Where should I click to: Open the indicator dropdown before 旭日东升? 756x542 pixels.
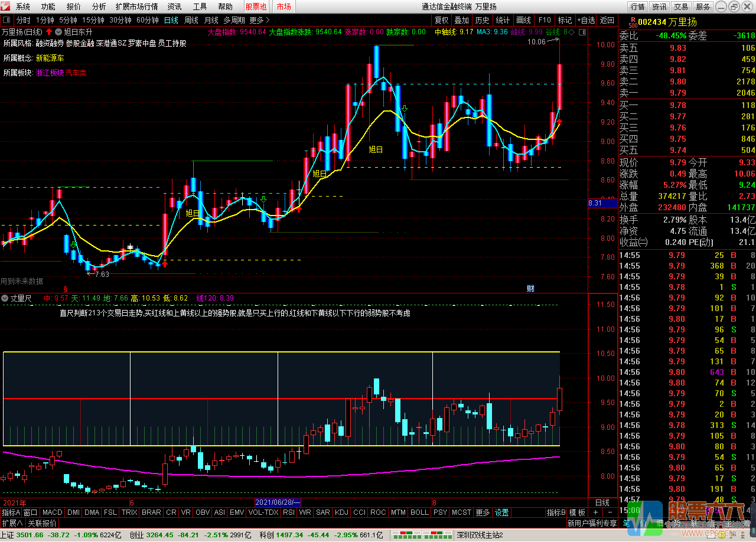(58, 32)
